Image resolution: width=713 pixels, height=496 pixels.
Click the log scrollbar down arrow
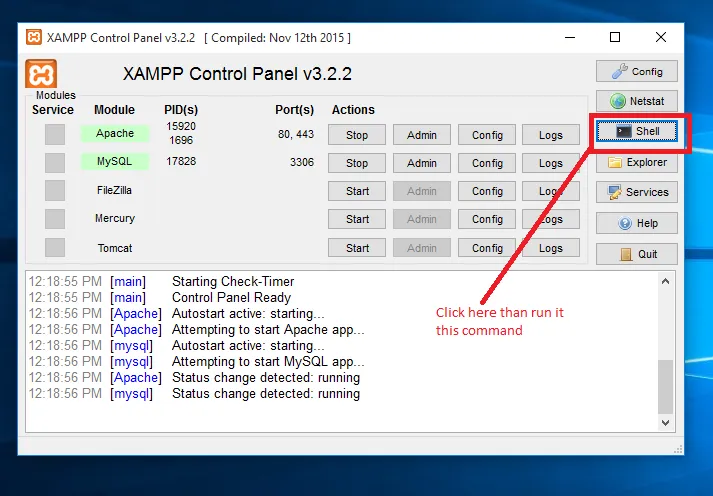pos(665,423)
